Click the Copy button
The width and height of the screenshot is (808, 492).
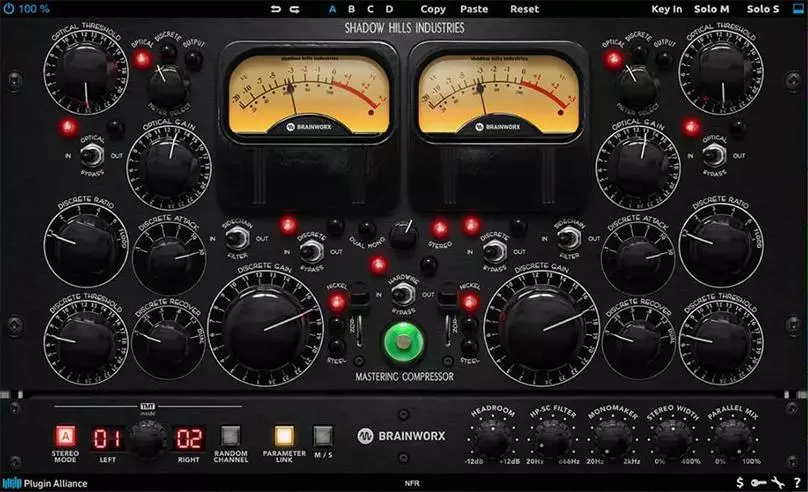pos(433,9)
